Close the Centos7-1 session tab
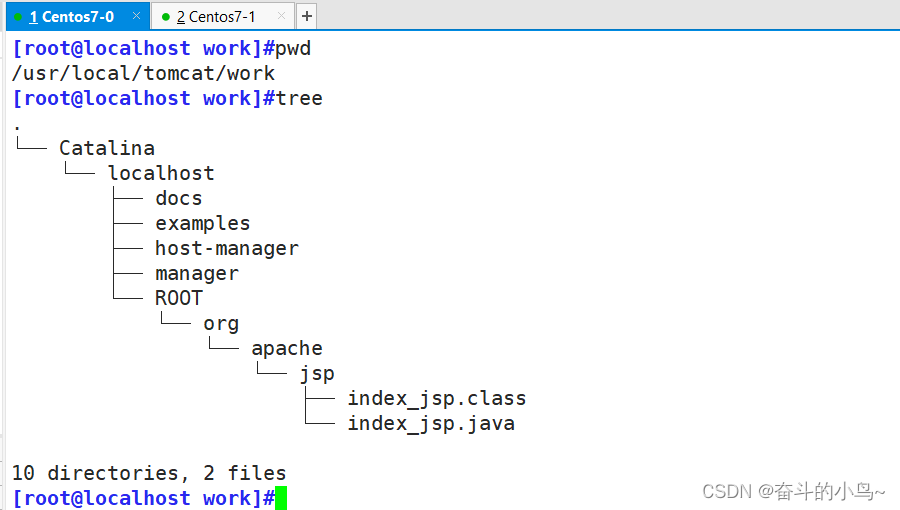This screenshot has width=900, height=510. pos(281,17)
